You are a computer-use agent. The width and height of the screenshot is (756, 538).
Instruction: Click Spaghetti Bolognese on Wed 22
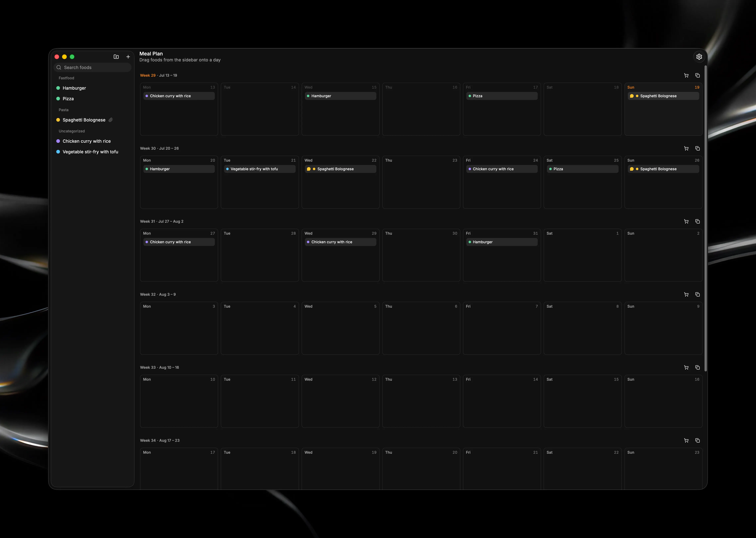(x=340, y=169)
